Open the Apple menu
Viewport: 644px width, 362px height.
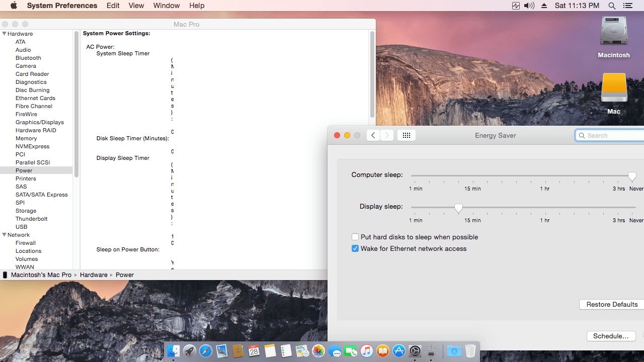[14, 6]
